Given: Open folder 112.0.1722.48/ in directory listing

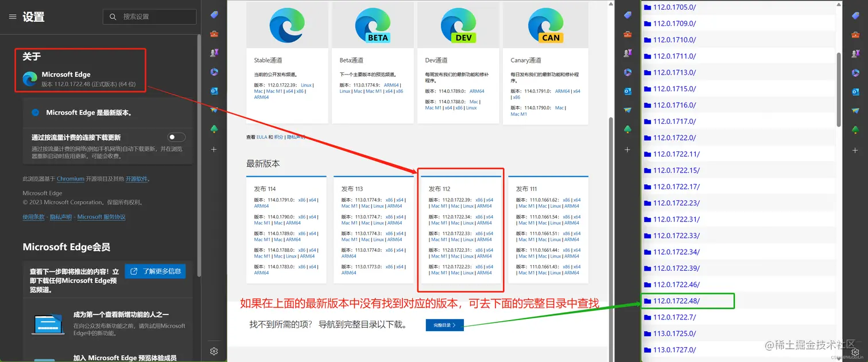Looking at the screenshot, I should coord(676,301).
